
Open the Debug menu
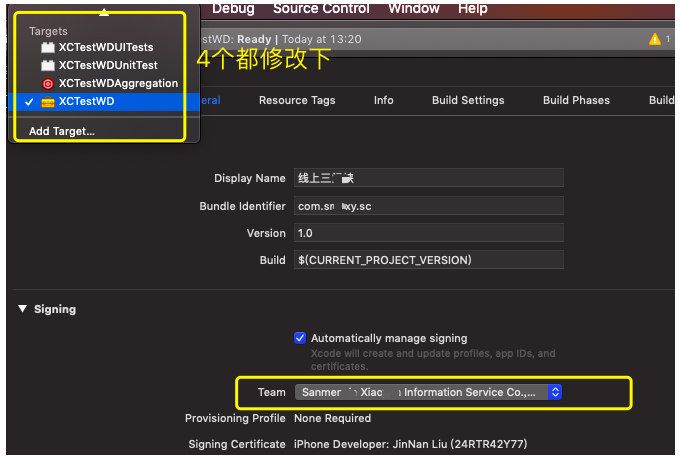point(233,8)
